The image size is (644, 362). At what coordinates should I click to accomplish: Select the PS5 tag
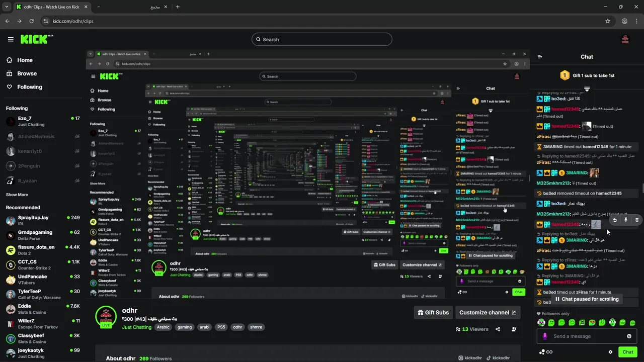[x=221, y=327]
